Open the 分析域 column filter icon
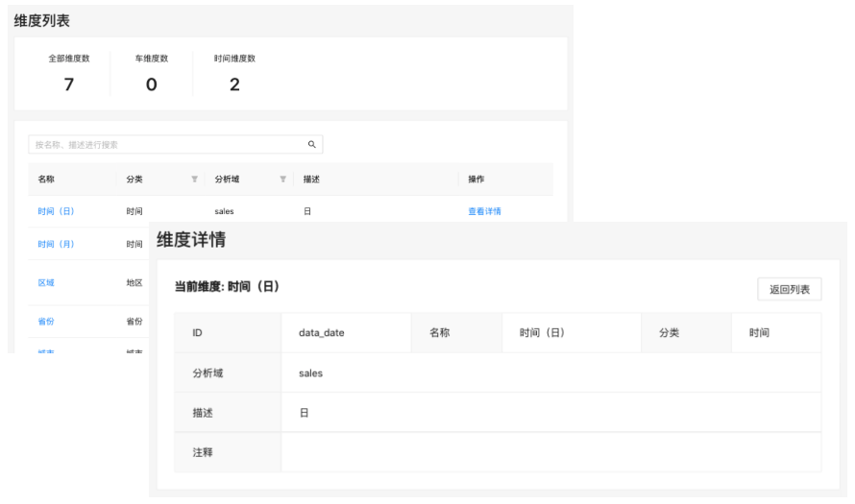Viewport: 855px width, 504px height. (x=282, y=180)
